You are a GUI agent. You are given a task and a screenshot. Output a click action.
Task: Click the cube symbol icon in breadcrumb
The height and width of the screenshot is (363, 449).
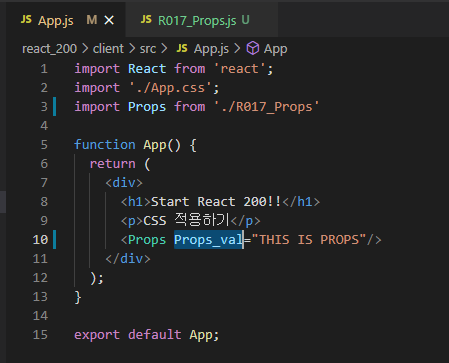[x=253, y=48]
